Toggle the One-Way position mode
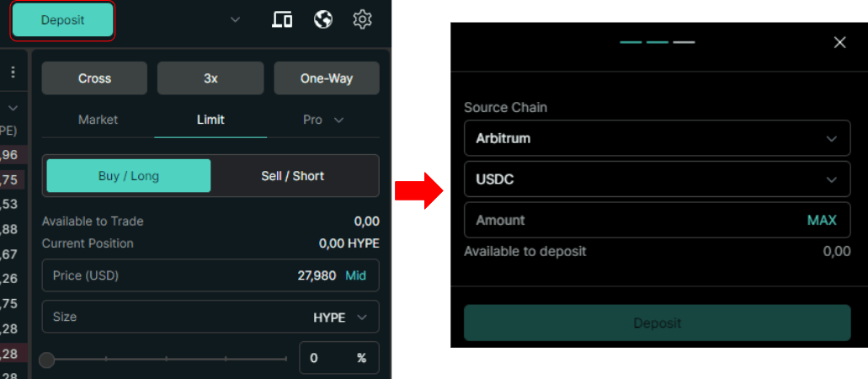Viewport: 868px width, 379px height. (x=326, y=78)
